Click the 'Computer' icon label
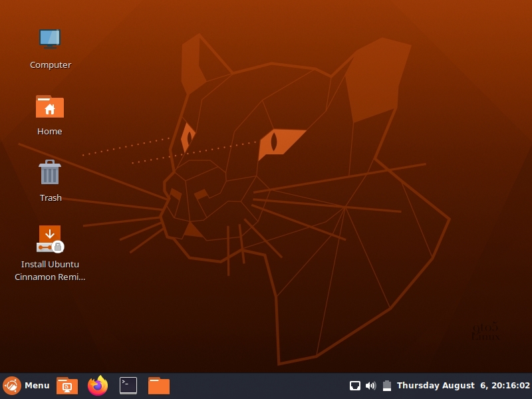Image resolution: width=532 pixels, height=399 pixels. (51, 65)
